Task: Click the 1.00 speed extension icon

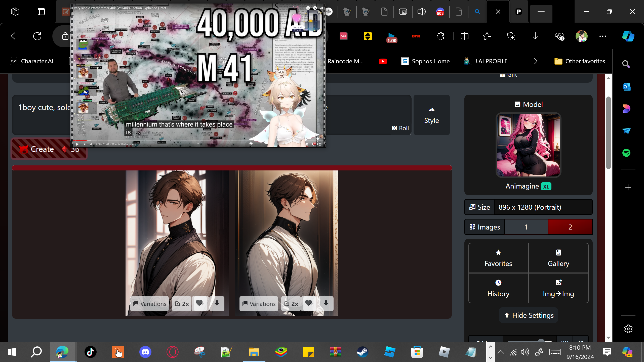Action: [x=392, y=37]
